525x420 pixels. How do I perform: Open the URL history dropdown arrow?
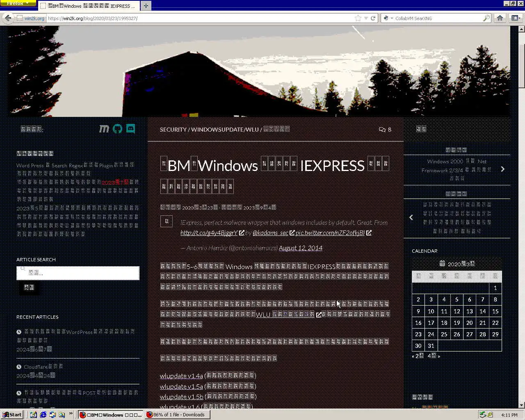point(366,18)
